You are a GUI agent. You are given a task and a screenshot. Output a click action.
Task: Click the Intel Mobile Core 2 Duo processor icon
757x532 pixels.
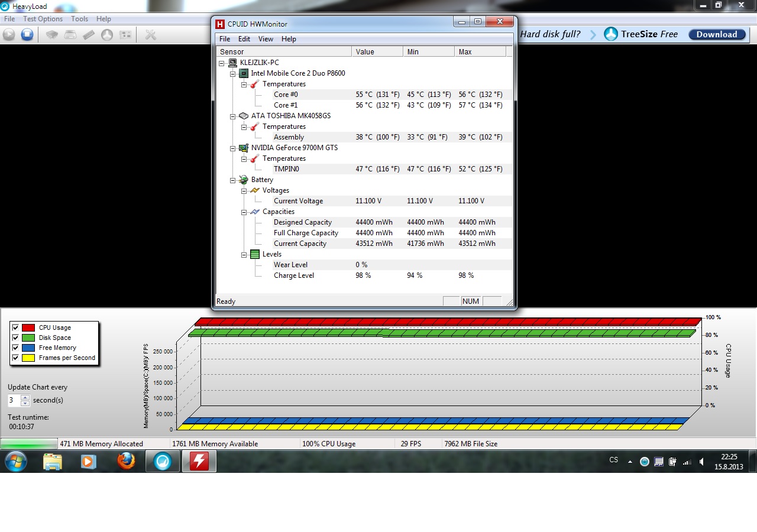click(244, 73)
